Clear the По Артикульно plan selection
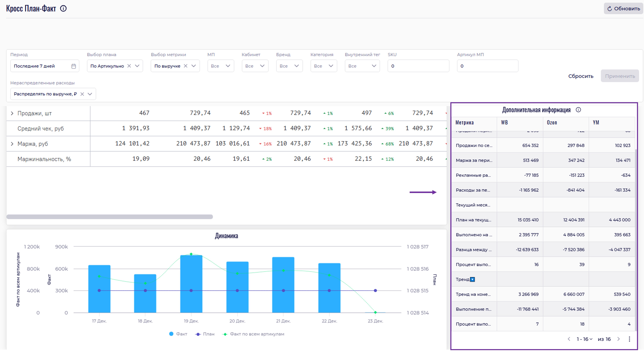The image size is (644, 356). pos(129,66)
